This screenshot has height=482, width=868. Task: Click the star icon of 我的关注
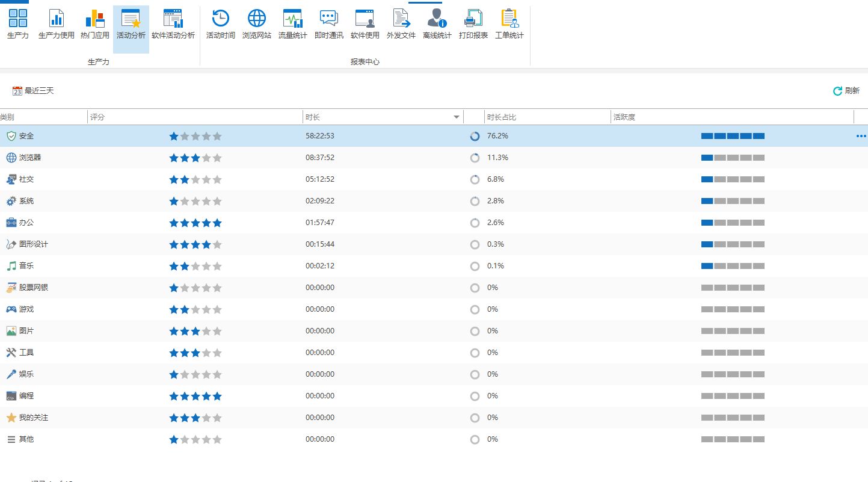[11, 418]
